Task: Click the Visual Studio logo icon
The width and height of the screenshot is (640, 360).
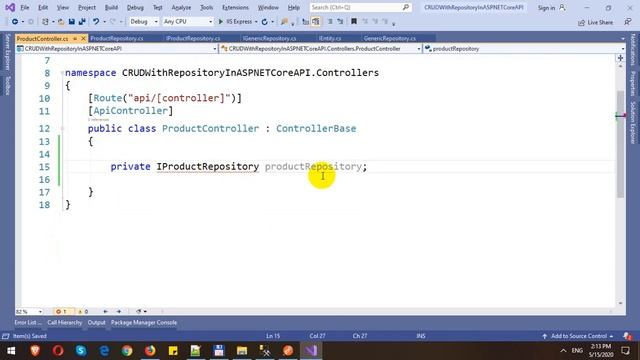Action: coord(10,7)
